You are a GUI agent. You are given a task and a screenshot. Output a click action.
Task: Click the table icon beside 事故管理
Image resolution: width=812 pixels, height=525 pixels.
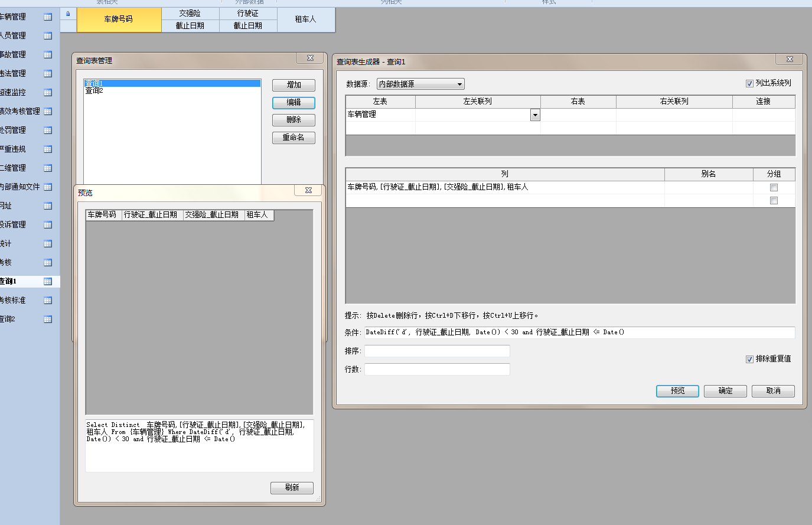tap(48, 55)
